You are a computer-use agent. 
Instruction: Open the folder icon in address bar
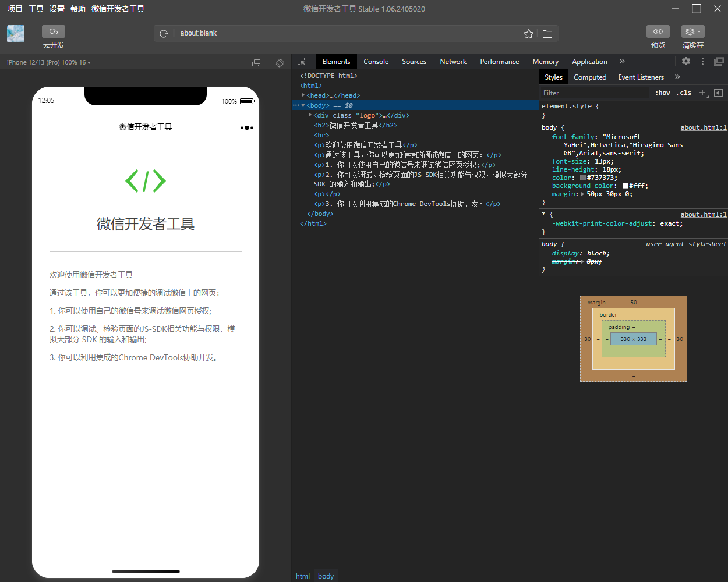pyautogui.click(x=547, y=34)
